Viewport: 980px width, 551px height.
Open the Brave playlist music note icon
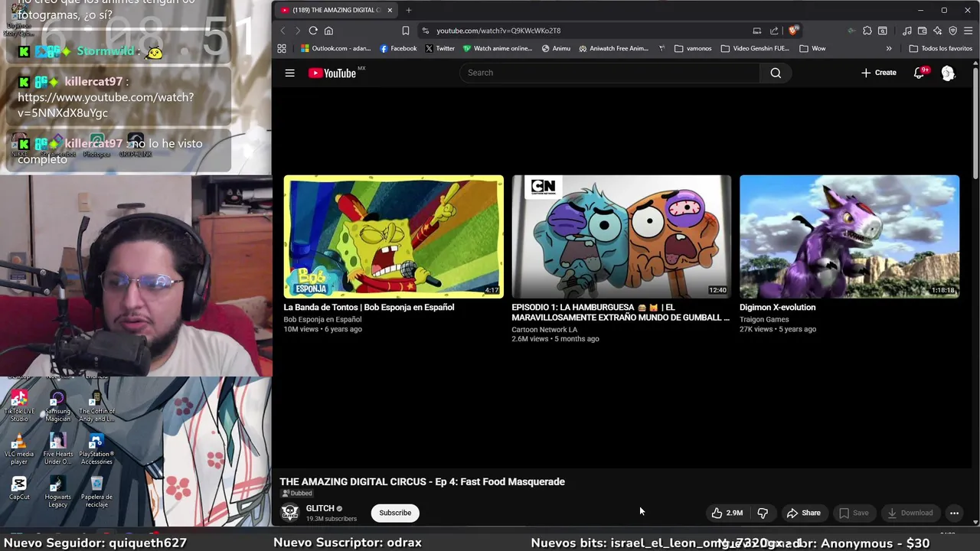click(907, 31)
